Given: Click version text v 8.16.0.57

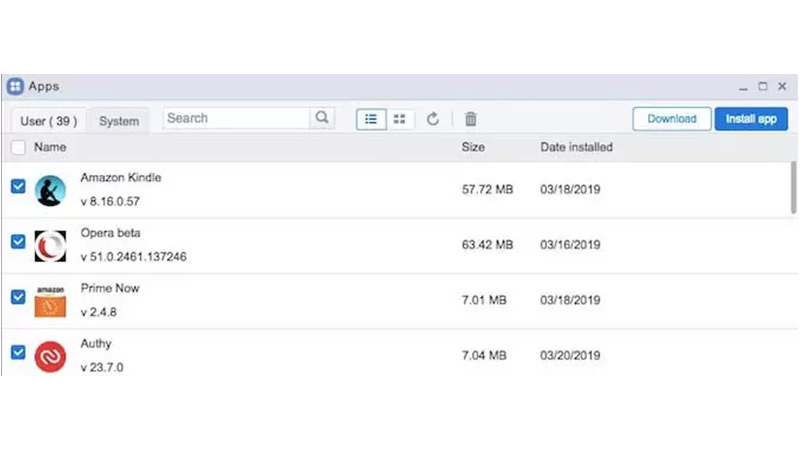Looking at the screenshot, I should point(110,202).
